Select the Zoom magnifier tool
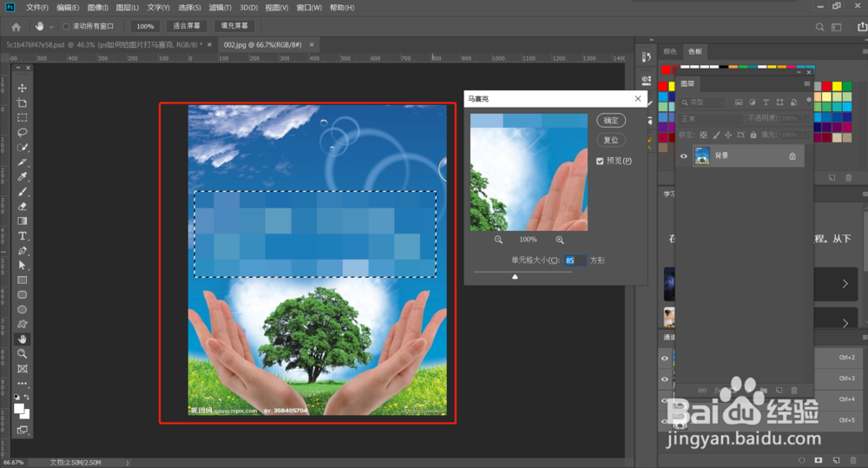Screen dimensions: 868x468 tap(23, 353)
